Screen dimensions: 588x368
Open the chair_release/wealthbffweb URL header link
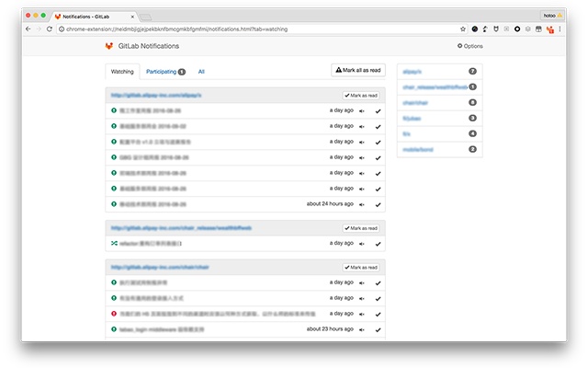(x=181, y=228)
